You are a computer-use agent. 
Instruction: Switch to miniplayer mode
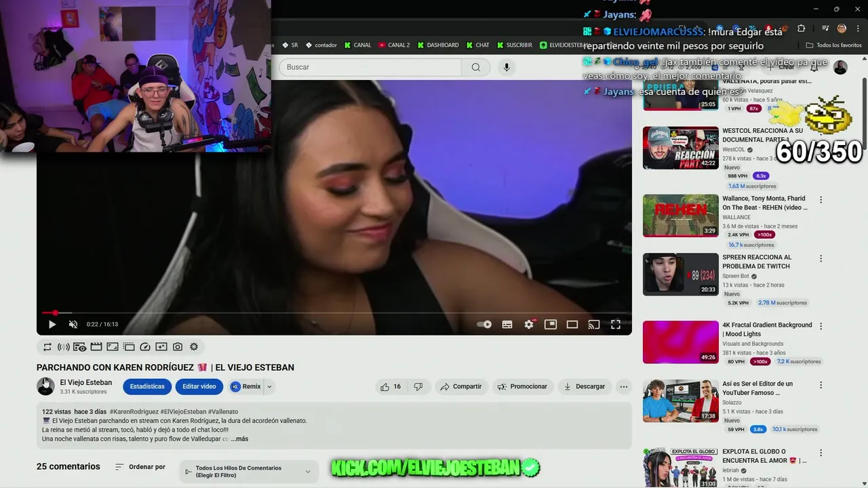coord(551,325)
